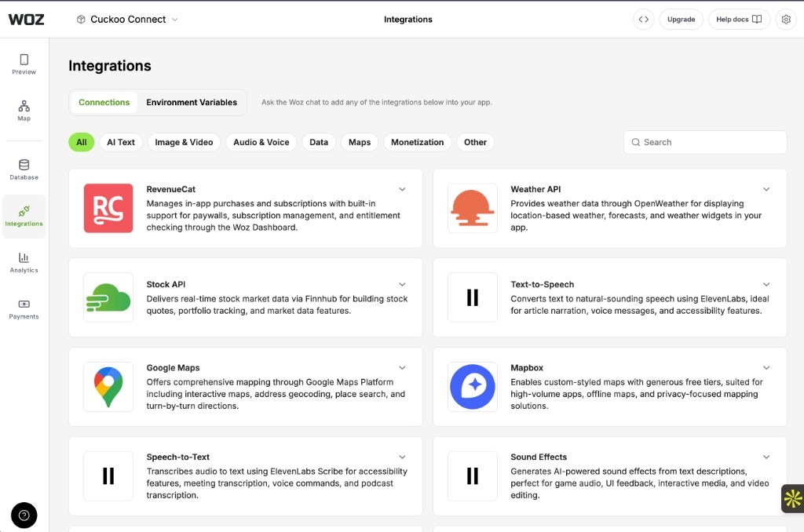
Task: Expand the Weather API card
Action: tap(766, 189)
